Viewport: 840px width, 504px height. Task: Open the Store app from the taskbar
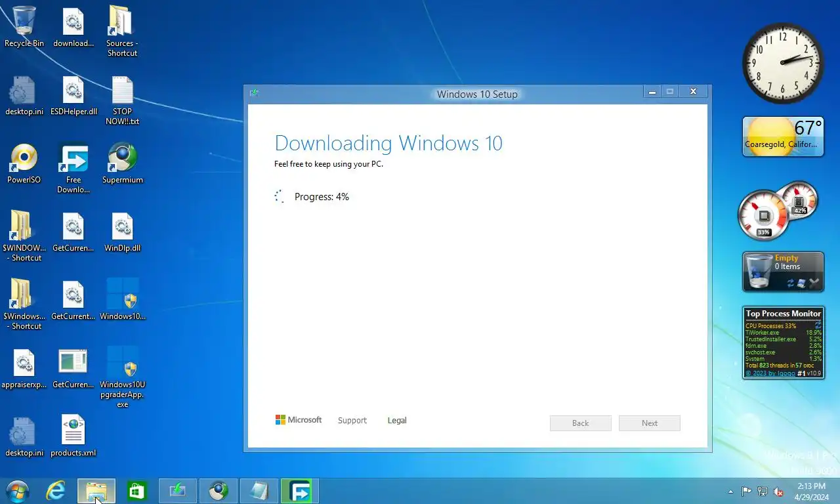pyautogui.click(x=137, y=491)
